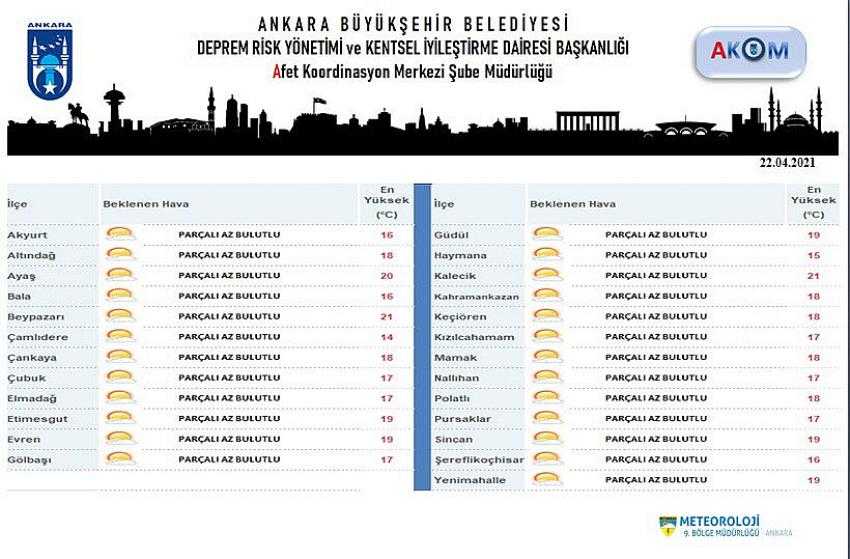Click Parçalı Az Bulutlu text for Evren
The width and height of the screenshot is (850, 559).
click(229, 439)
